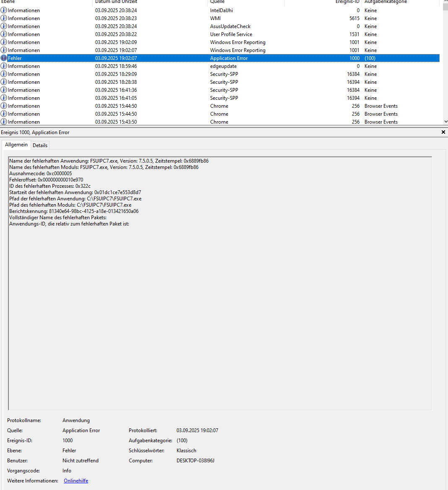Select Windows Error Reporting event at 19:02:09

pyautogui.click(x=220, y=42)
